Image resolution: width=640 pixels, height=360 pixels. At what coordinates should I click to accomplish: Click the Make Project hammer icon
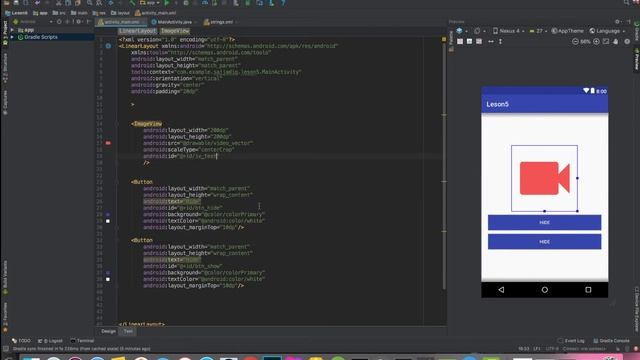pos(132,3)
